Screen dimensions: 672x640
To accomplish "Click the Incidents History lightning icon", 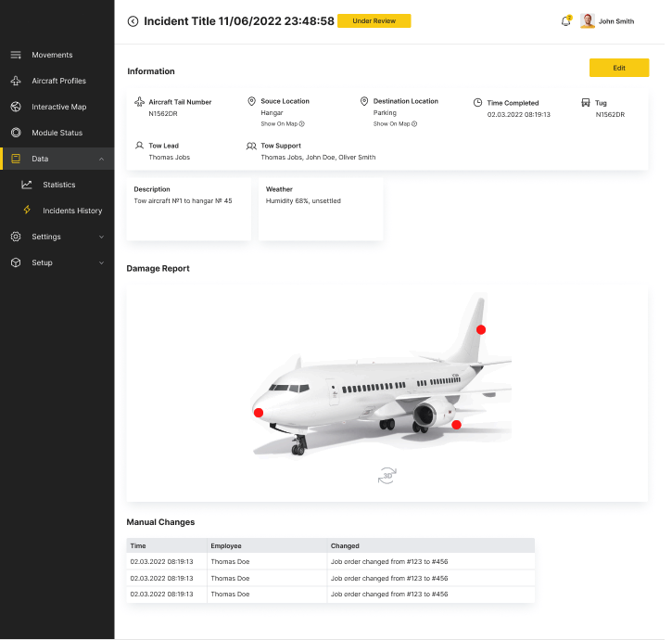I will point(27,211).
